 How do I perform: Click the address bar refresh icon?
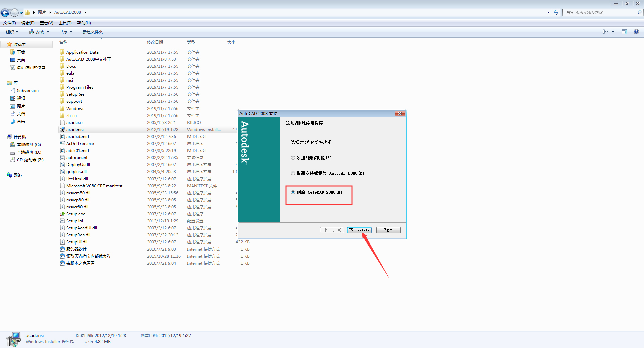556,12
